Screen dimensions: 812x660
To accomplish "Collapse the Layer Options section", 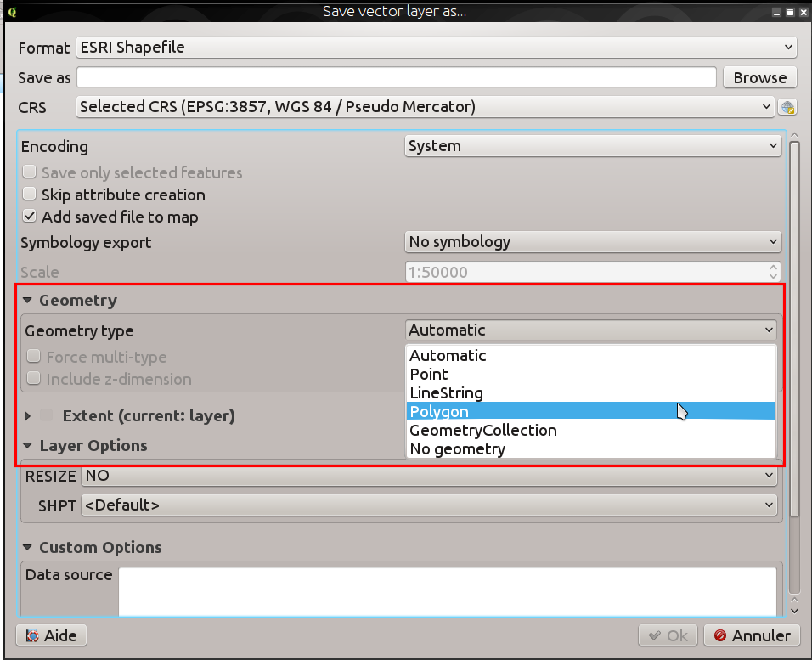I will 27,446.
